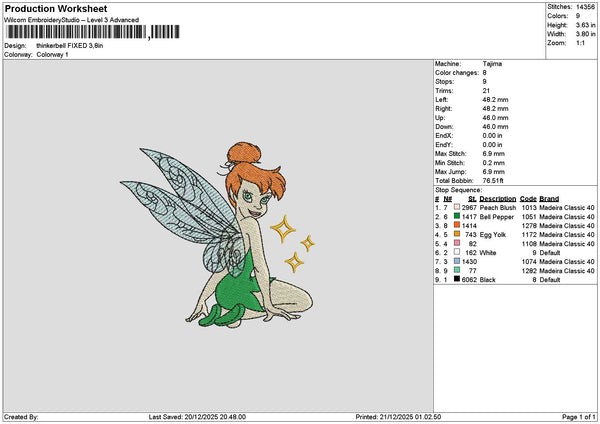Click the 'Last Saved: 20/12/2025 20.48.00' text
The image size is (600, 424).
pyautogui.click(x=197, y=417)
